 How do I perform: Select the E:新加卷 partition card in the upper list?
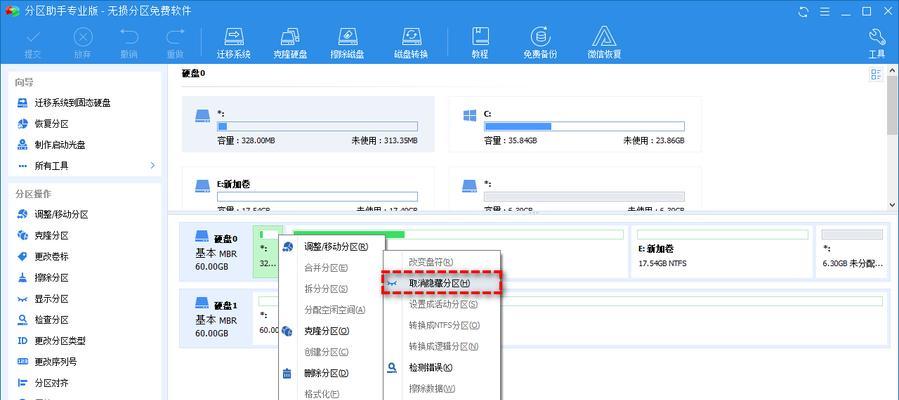[308, 189]
